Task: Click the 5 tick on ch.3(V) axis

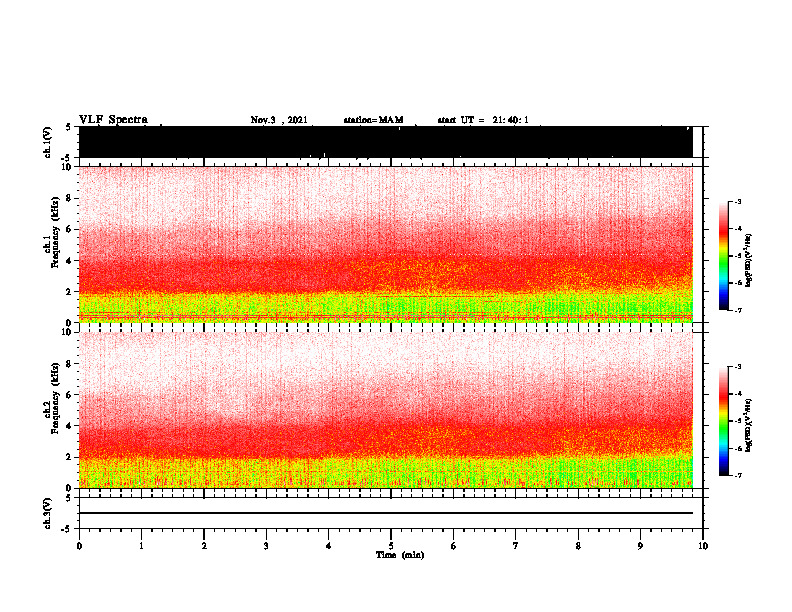Action: [x=68, y=498]
